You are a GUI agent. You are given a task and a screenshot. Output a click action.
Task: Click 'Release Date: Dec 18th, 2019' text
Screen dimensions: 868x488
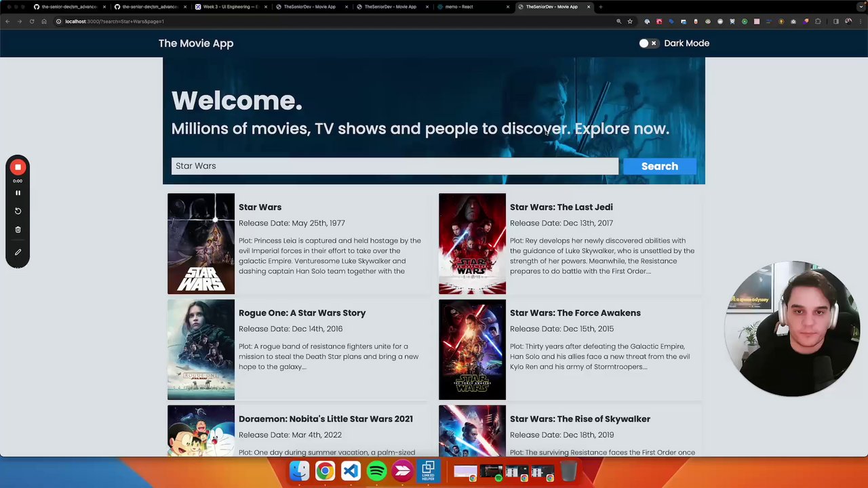(x=561, y=435)
